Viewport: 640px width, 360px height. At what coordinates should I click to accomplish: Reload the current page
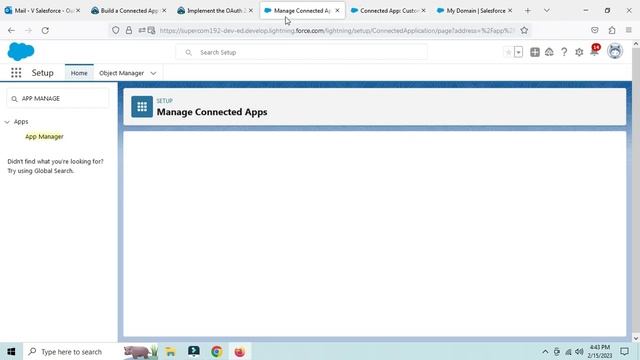coord(45,30)
